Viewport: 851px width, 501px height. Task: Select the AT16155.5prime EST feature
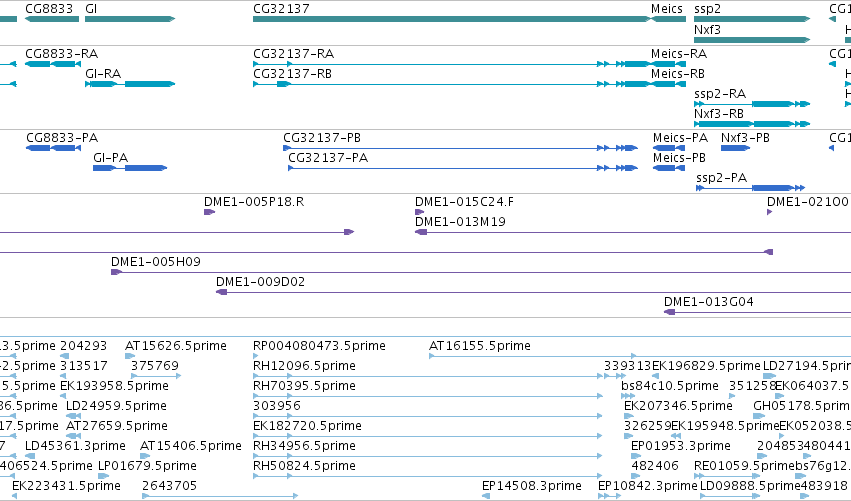[533, 356]
